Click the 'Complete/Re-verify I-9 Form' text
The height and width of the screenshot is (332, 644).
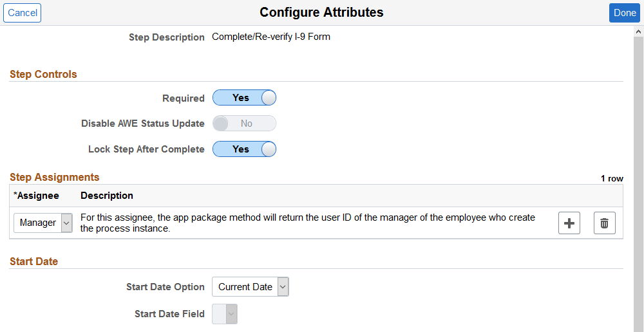coord(271,37)
